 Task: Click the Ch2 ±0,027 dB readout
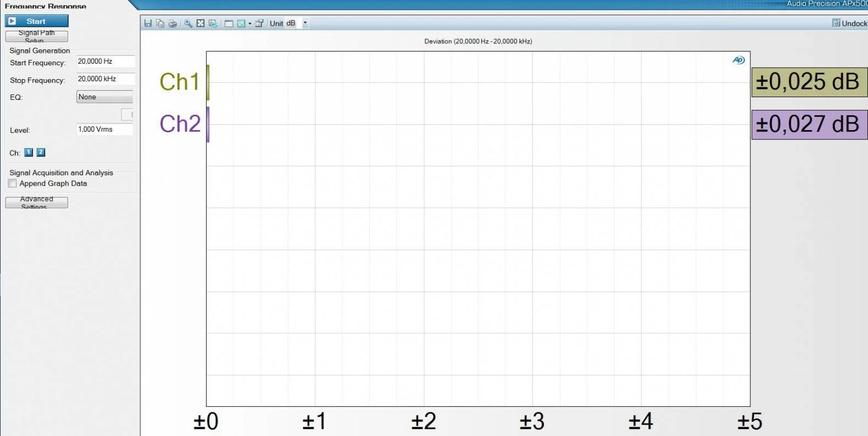click(x=809, y=124)
